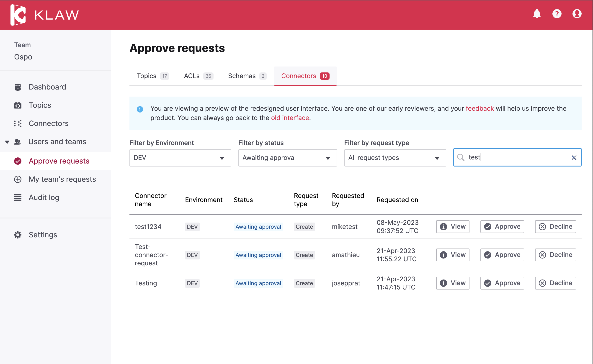Image resolution: width=593 pixels, height=364 pixels.
Task: Open the Filter by status dropdown
Action: (287, 158)
